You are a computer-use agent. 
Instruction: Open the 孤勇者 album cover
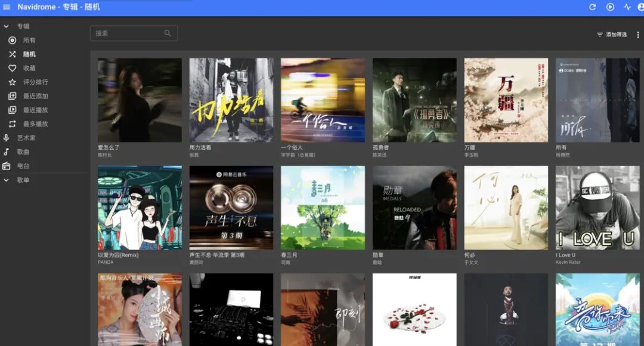414,100
